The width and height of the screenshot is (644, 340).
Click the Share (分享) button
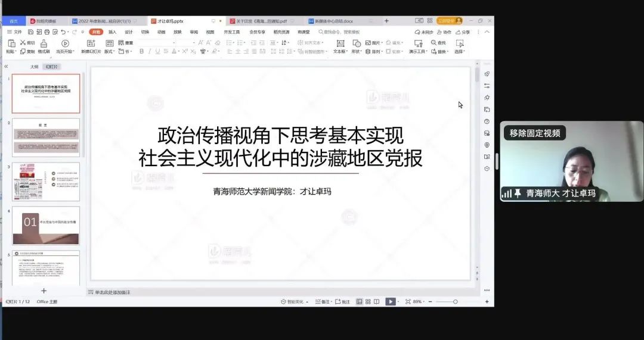[x=462, y=32]
